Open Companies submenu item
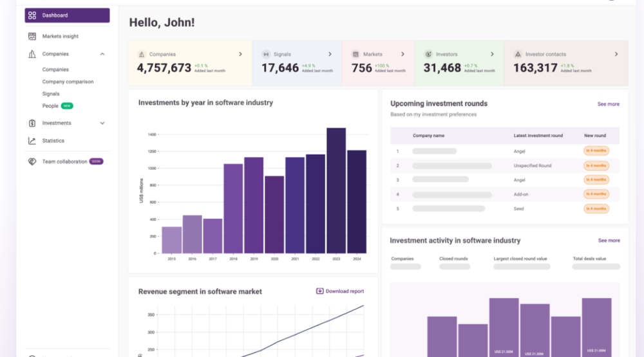Viewport: 644px width, 357px height. (x=55, y=69)
